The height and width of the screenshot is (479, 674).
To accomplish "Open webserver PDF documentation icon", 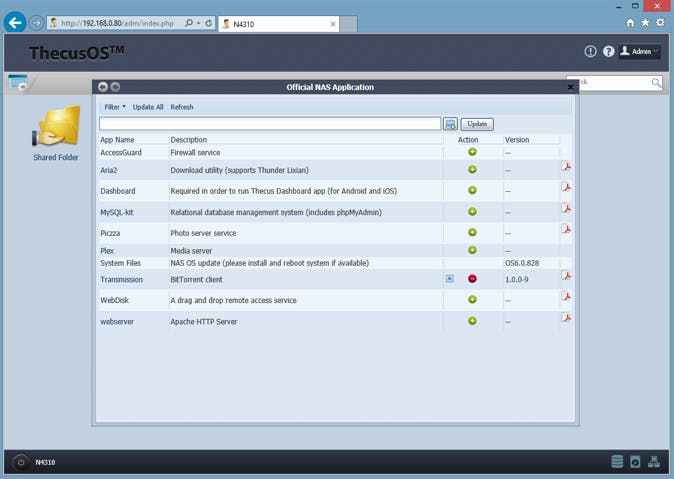I will coord(566,318).
